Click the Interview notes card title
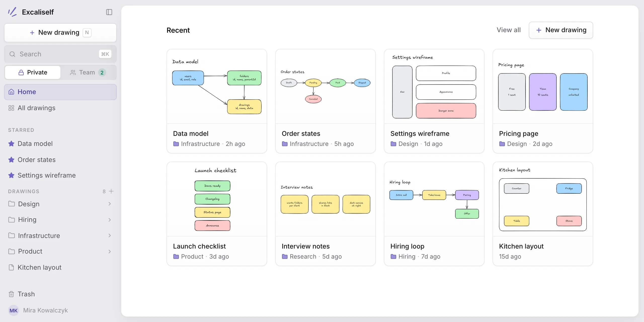Viewport: 644px width, 322px height. coord(306,246)
